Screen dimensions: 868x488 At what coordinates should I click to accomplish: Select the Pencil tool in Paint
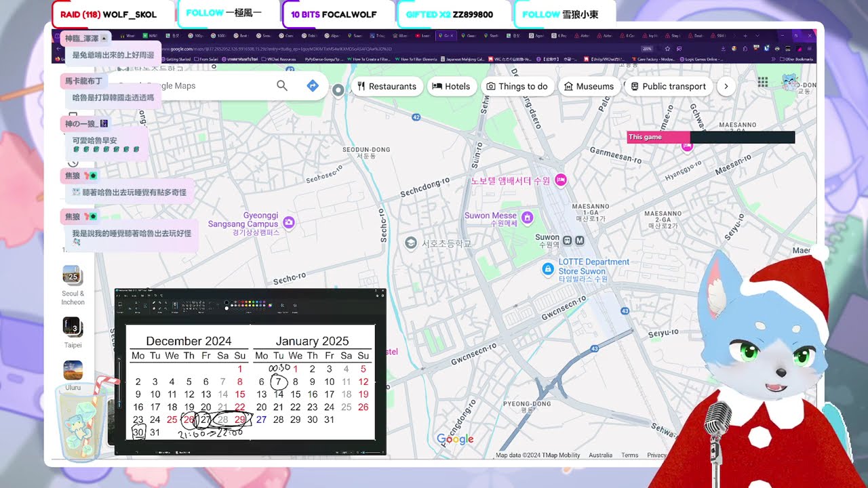(154, 302)
